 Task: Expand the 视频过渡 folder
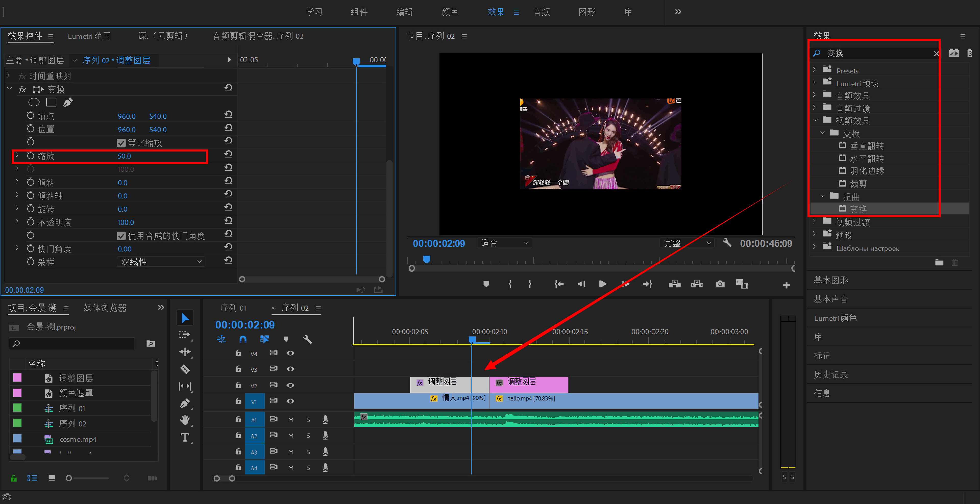(815, 222)
